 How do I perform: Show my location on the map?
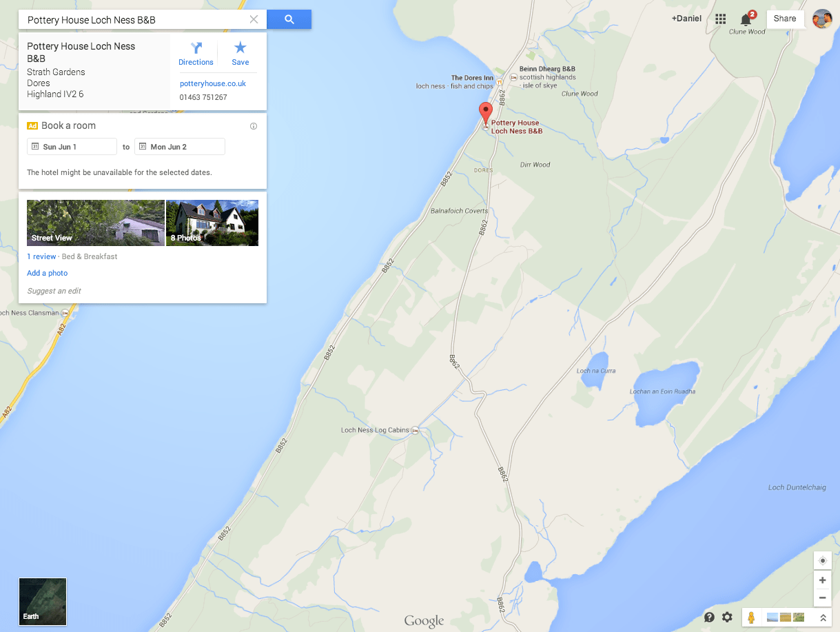click(822, 560)
